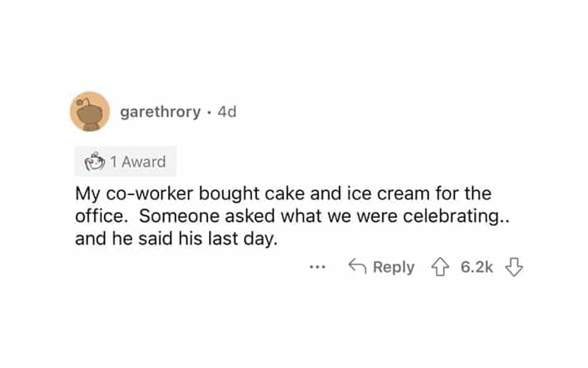Click the garethrory Snoo avatar

click(x=90, y=111)
